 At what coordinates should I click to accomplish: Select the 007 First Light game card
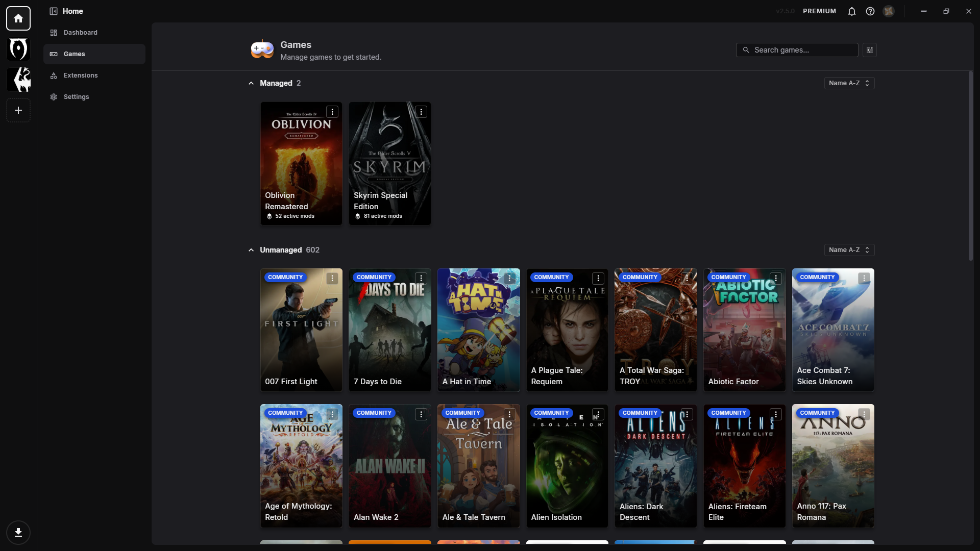tap(301, 330)
